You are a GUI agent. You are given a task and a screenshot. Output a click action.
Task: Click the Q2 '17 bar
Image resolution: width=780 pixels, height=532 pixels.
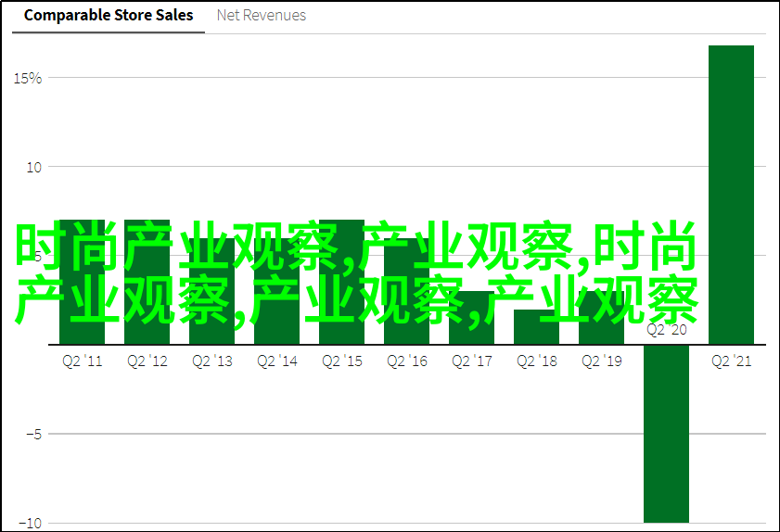pos(471,318)
